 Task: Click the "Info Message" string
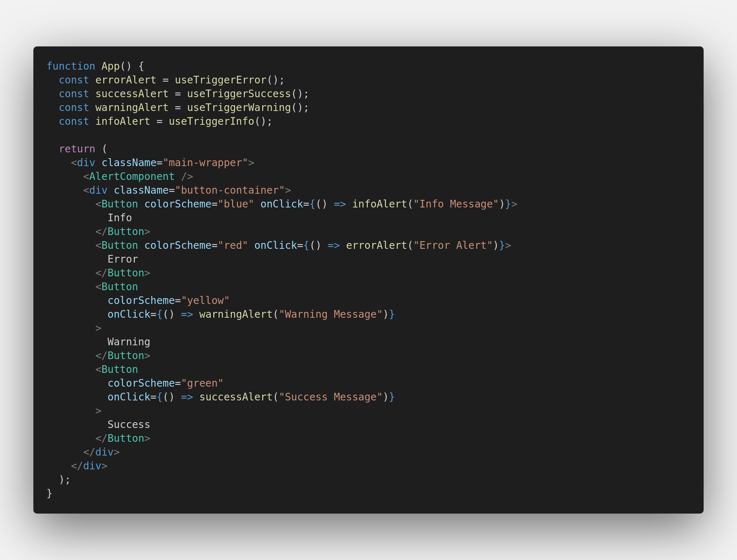(x=456, y=204)
